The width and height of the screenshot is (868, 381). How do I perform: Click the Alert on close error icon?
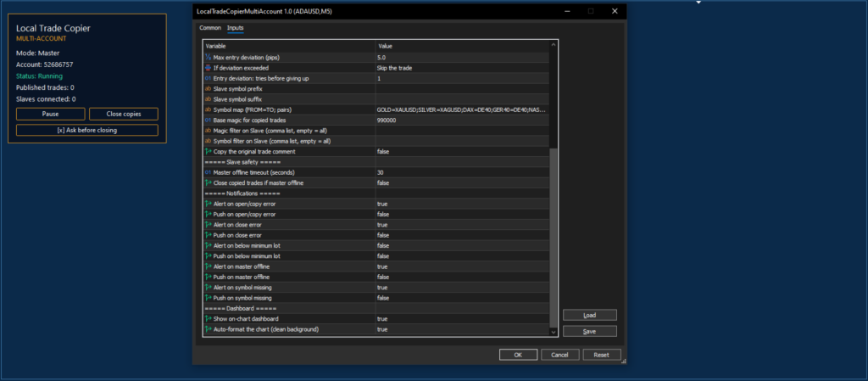coord(209,225)
